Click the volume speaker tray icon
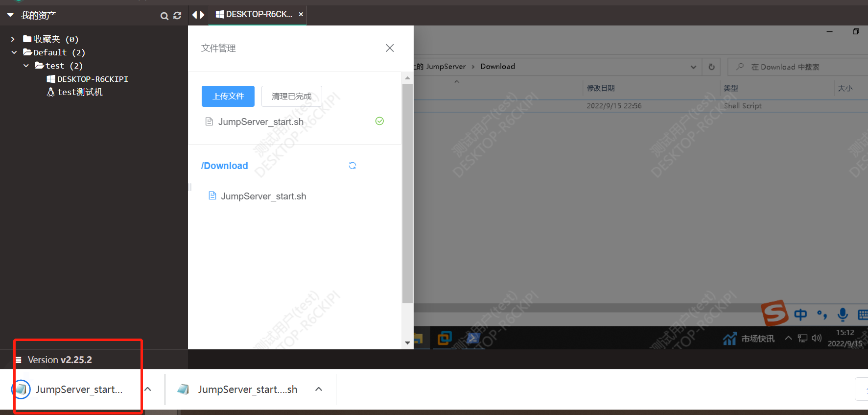The height and width of the screenshot is (415, 868). [x=817, y=338]
